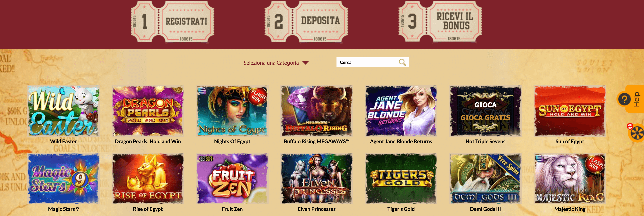Focus the Cerca search field
Image resolution: width=644 pixels, height=216 pixels.
click(x=367, y=62)
